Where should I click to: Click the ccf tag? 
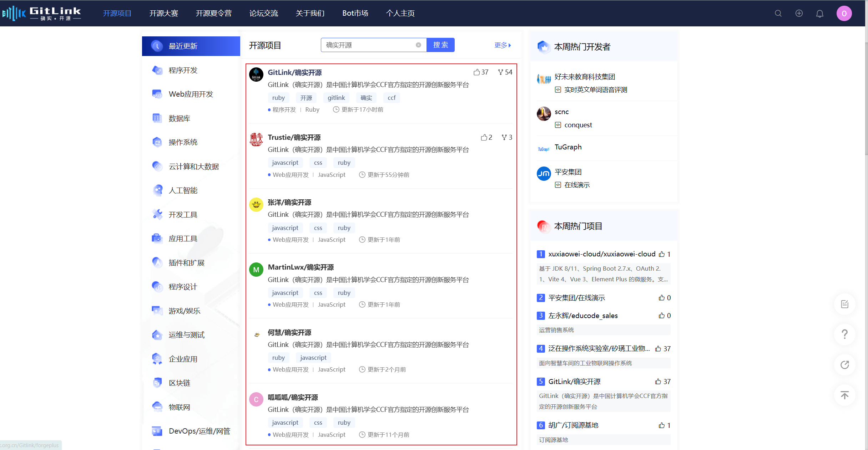click(392, 98)
